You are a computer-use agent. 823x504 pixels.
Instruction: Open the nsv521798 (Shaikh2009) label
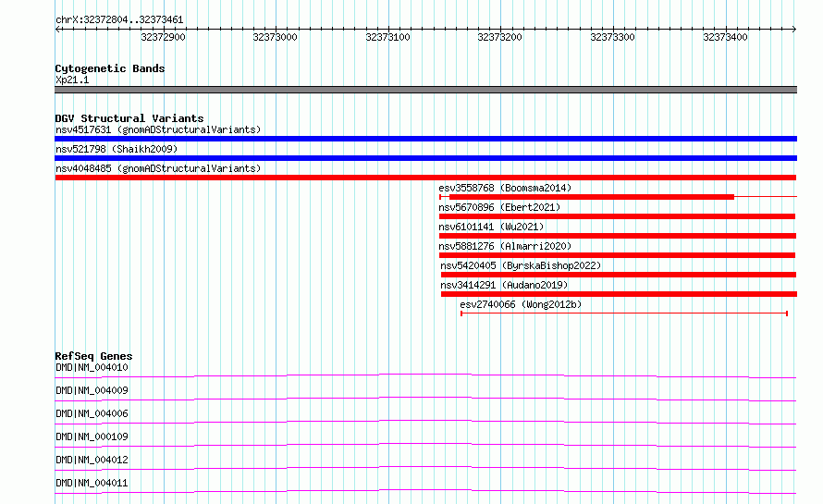point(117,149)
